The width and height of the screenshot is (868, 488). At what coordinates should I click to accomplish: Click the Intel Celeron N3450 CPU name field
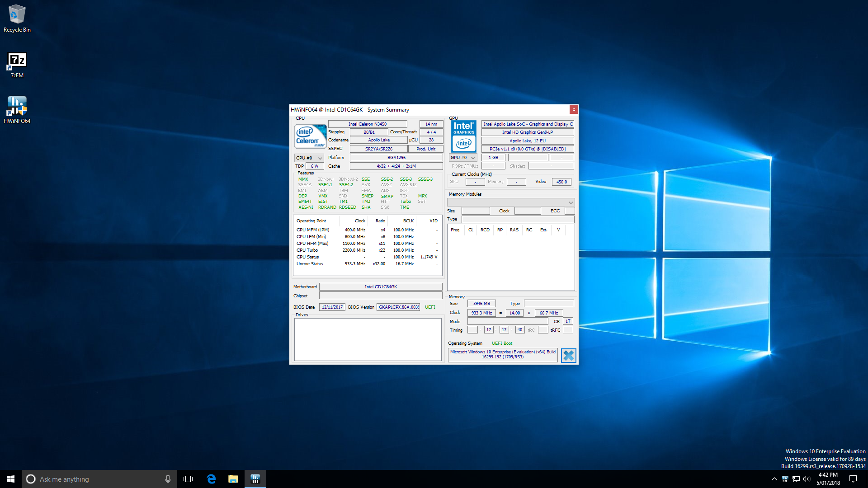click(x=368, y=124)
